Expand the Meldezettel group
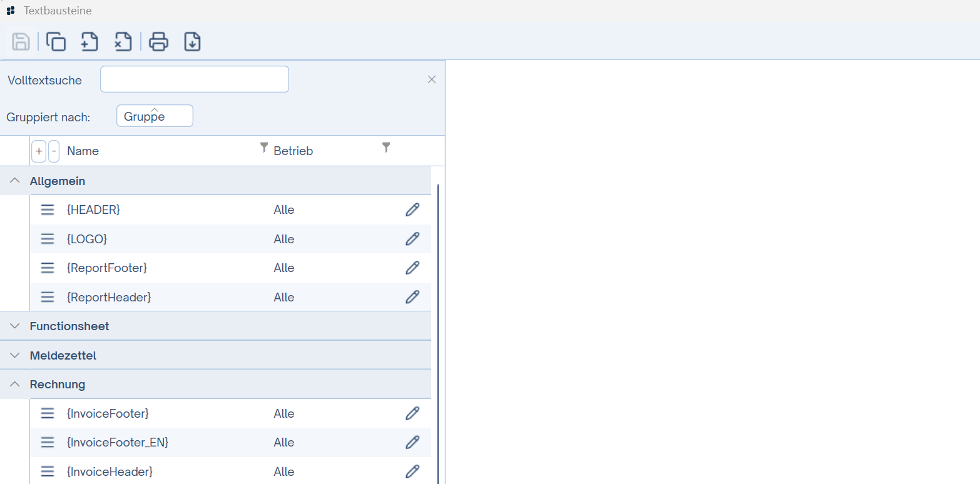This screenshot has height=484, width=980. click(15, 355)
